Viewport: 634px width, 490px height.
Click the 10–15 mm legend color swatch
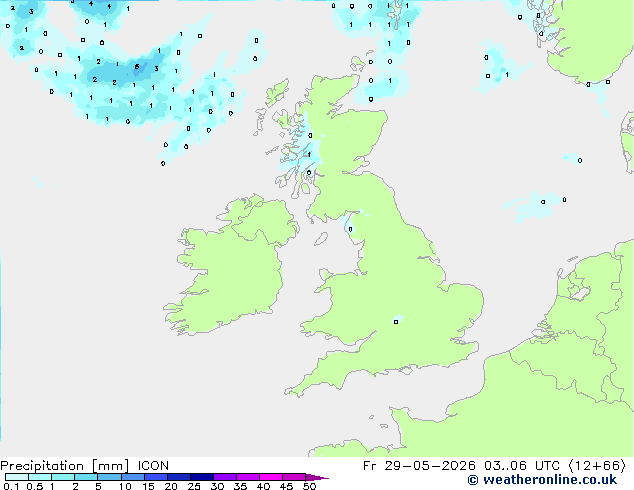tap(132, 477)
